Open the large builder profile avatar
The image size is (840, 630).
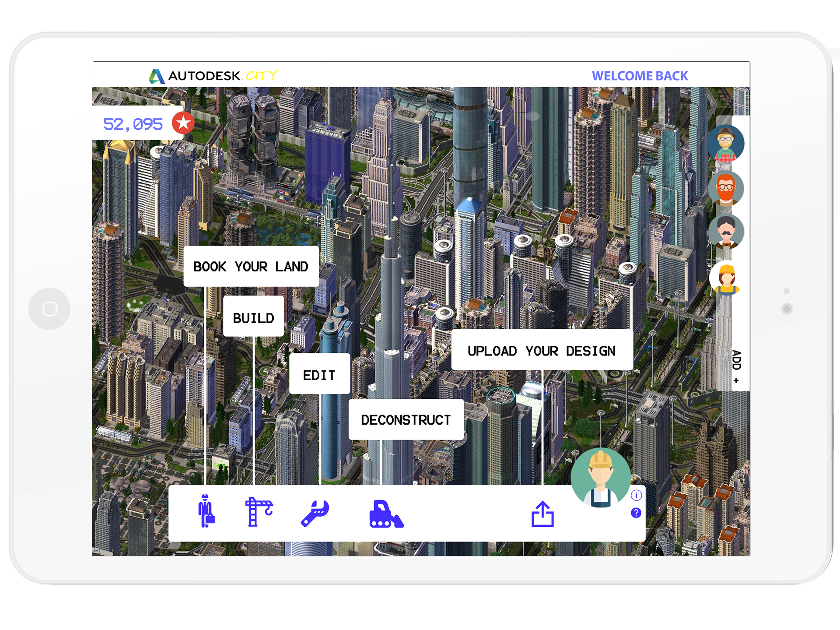click(x=600, y=478)
